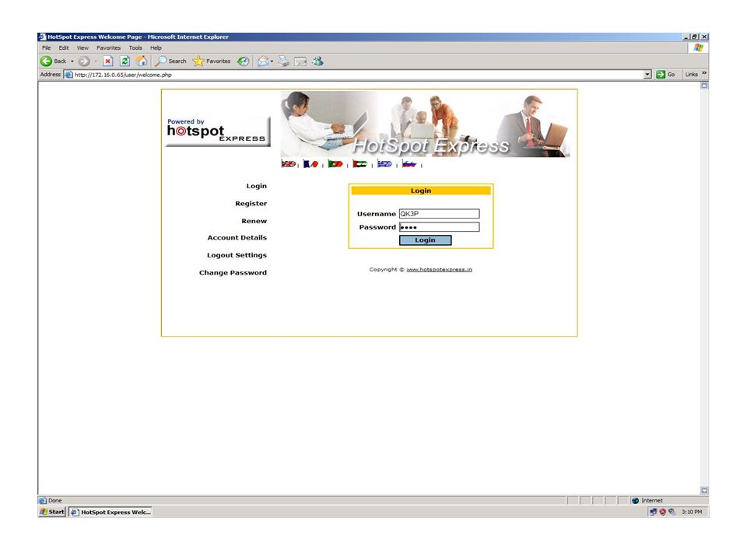The width and height of the screenshot is (747, 560).
Task: Click the Username input field
Action: coord(439,214)
